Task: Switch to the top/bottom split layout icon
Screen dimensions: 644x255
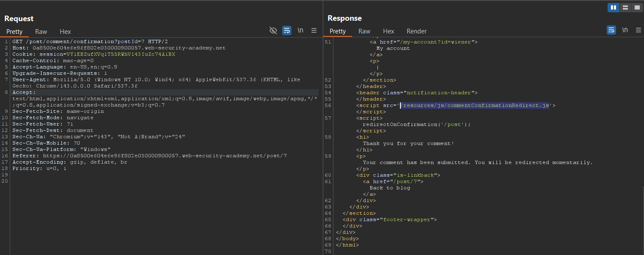Action: 625,8
